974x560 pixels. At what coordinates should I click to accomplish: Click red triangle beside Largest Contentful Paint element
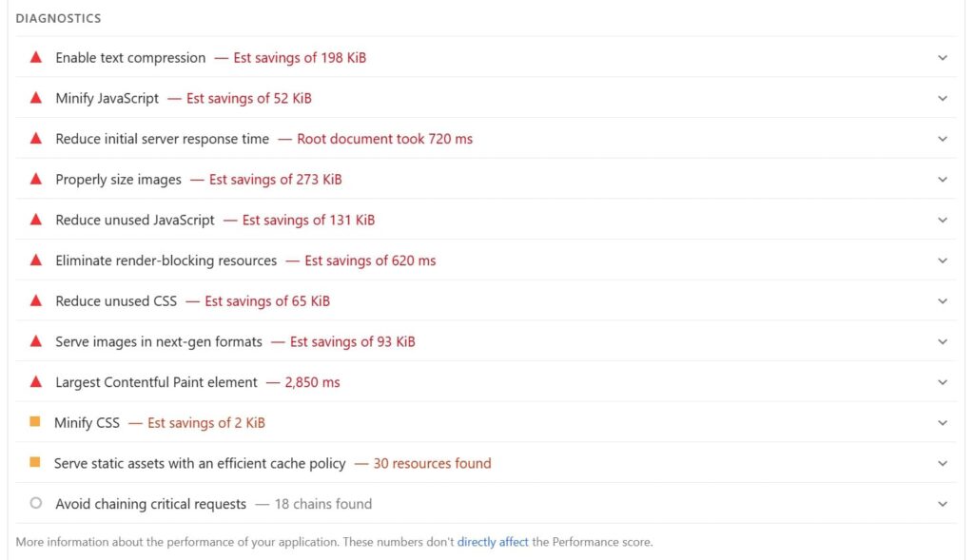36,382
